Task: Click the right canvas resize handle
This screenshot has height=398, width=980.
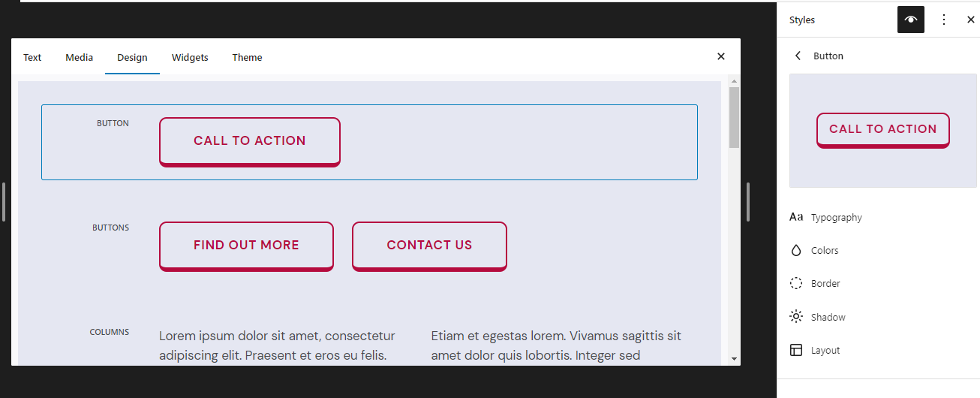Action: (748, 201)
